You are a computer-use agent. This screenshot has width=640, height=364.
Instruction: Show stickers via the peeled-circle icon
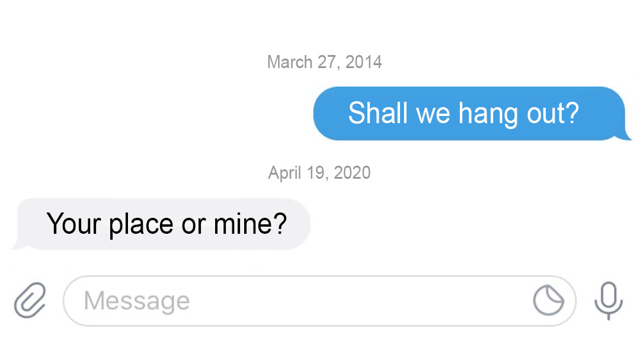point(549,301)
